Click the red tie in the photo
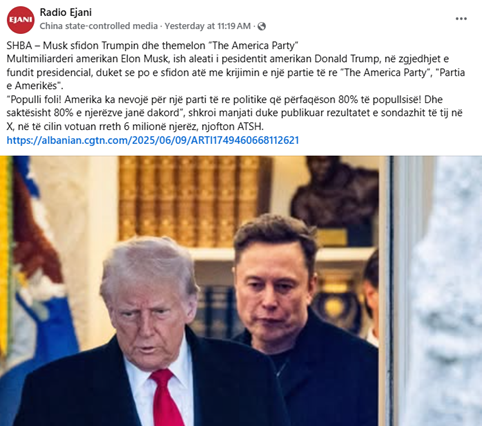Image resolution: width=482 pixels, height=426 pixels. [x=166, y=397]
